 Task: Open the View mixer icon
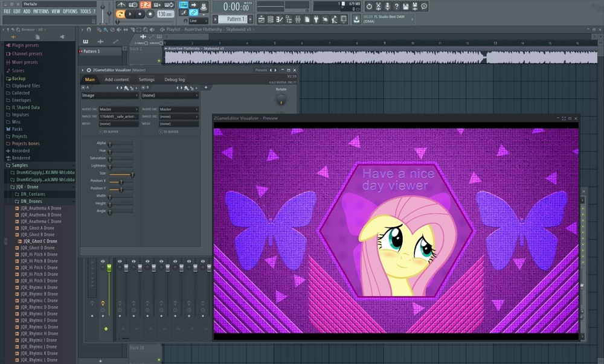click(x=298, y=19)
